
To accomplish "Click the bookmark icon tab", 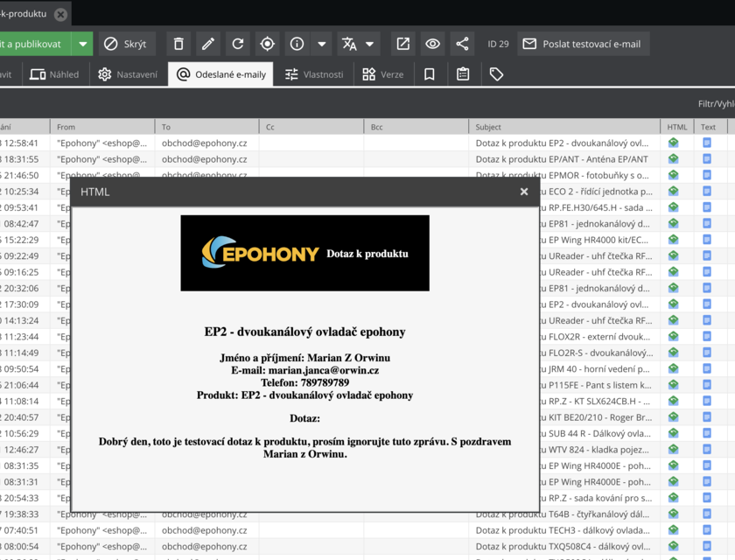I will (430, 74).
